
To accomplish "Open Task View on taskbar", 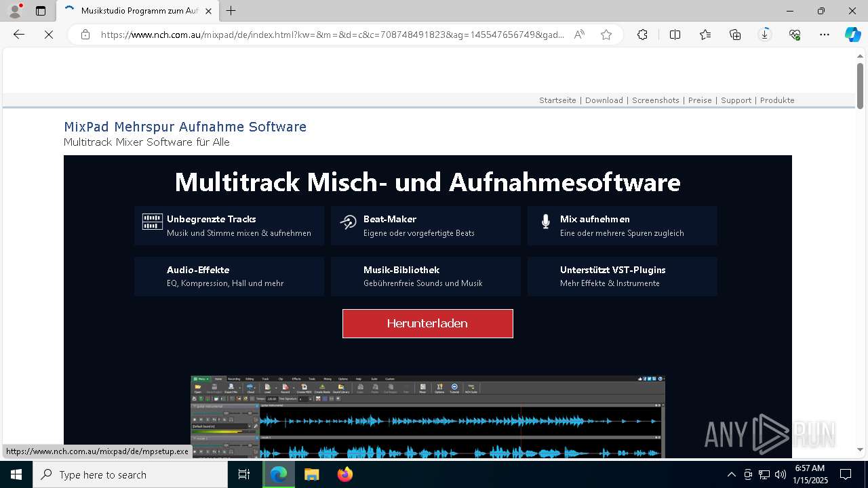I will pos(244,474).
